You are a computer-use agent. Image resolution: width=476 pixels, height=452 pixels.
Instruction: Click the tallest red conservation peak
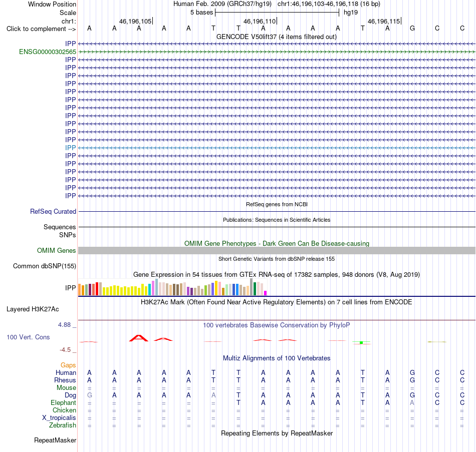click(139, 338)
